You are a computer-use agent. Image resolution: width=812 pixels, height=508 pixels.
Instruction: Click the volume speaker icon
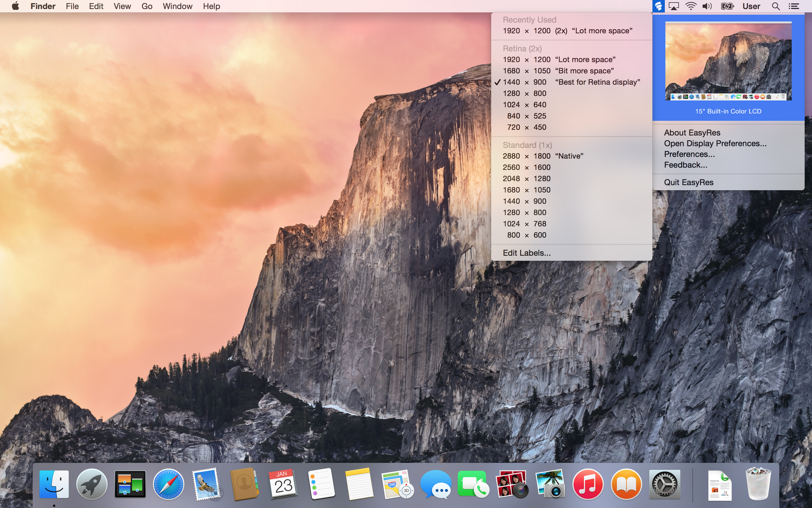click(x=707, y=6)
